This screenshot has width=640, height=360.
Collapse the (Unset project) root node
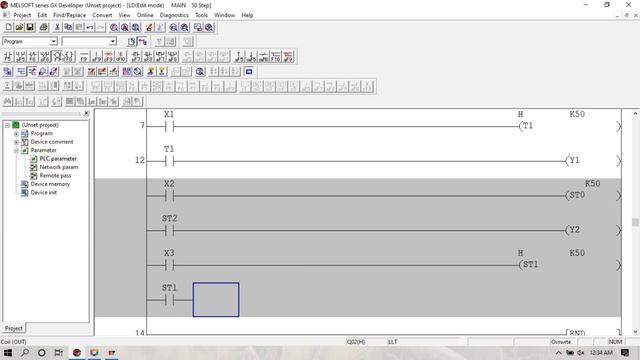coord(7,125)
